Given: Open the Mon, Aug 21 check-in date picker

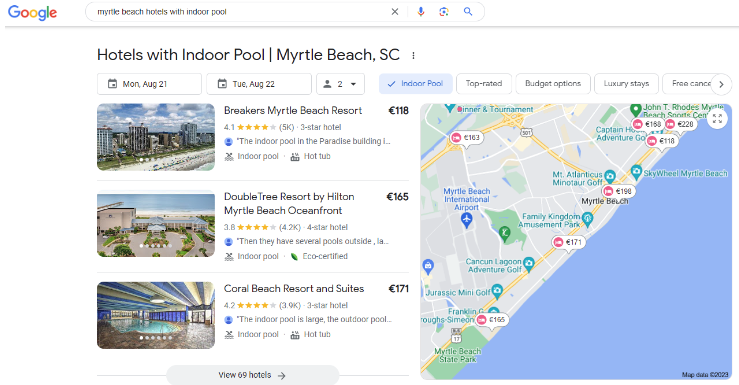Looking at the screenshot, I should [x=149, y=84].
